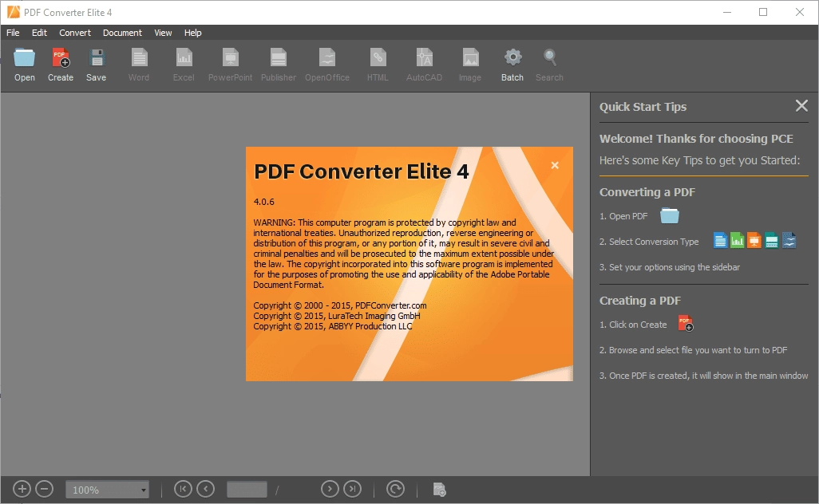Click the Create PDF toolbar icon
The image size is (819, 504).
click(61, 57)
